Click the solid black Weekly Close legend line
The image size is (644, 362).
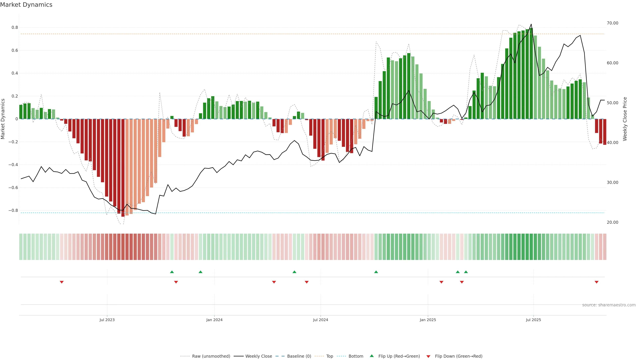[x=238, y=356]
